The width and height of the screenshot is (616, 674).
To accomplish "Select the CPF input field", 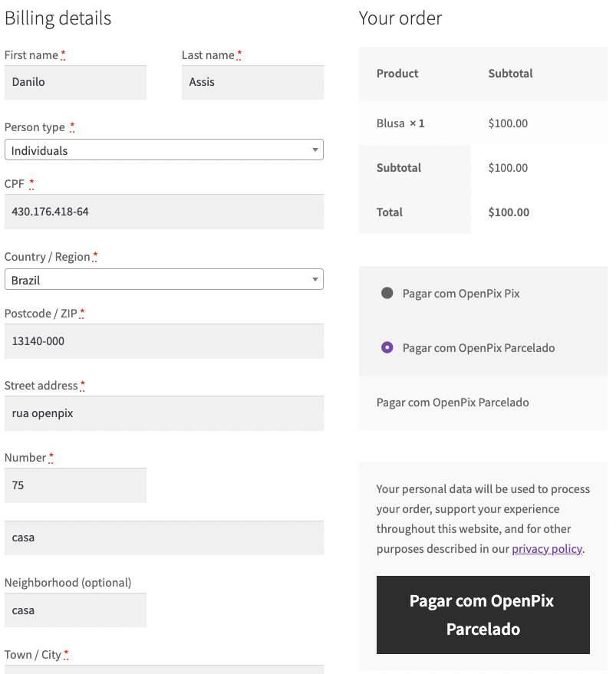I will pyautogui.click(x=163, y=211).
